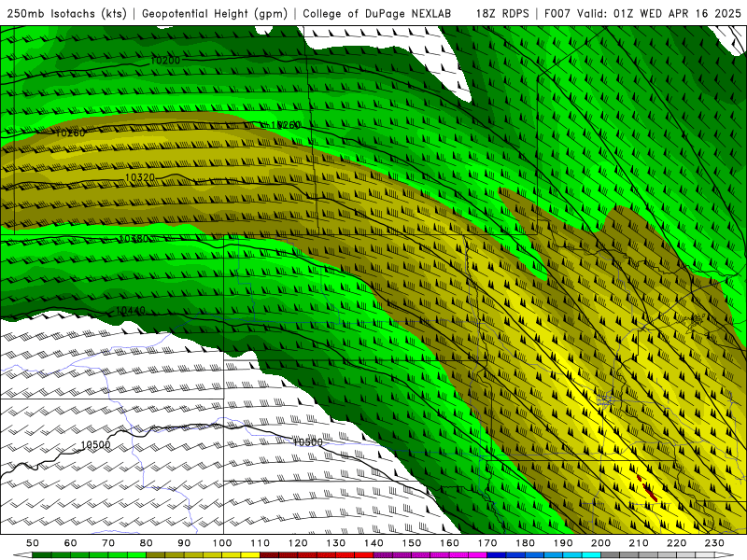This screenshot has height=560, width=747.
Task: Click the 'F007 Valid: 01Z WED APR 16 2025' text
Action: click(x=642, y=14)
